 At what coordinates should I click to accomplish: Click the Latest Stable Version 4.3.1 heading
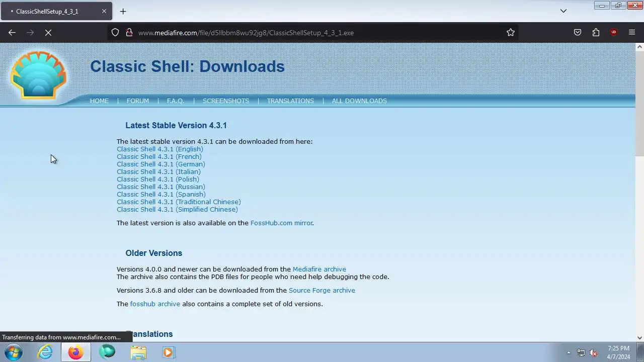click(176, 126)
